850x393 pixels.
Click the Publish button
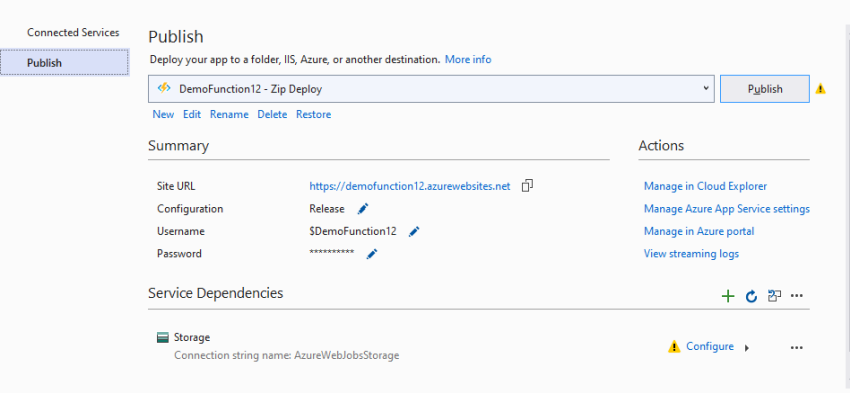(x=764, y=89)
